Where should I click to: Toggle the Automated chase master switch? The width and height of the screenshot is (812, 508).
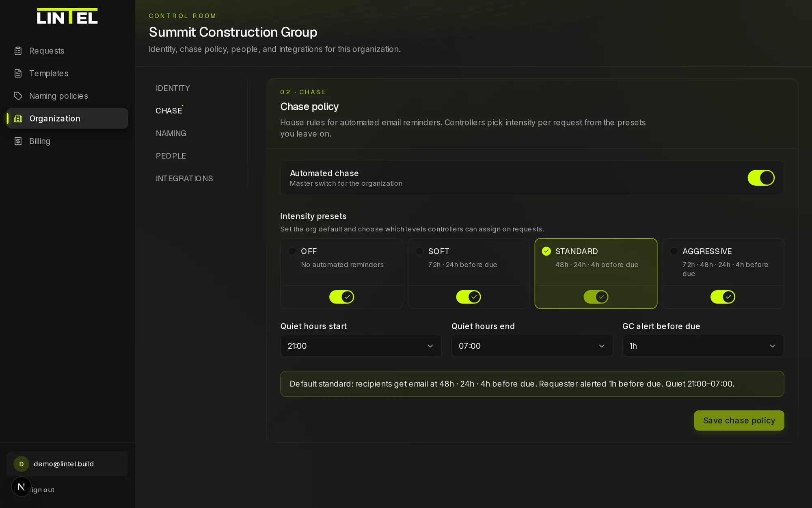[x=761, y=178]
